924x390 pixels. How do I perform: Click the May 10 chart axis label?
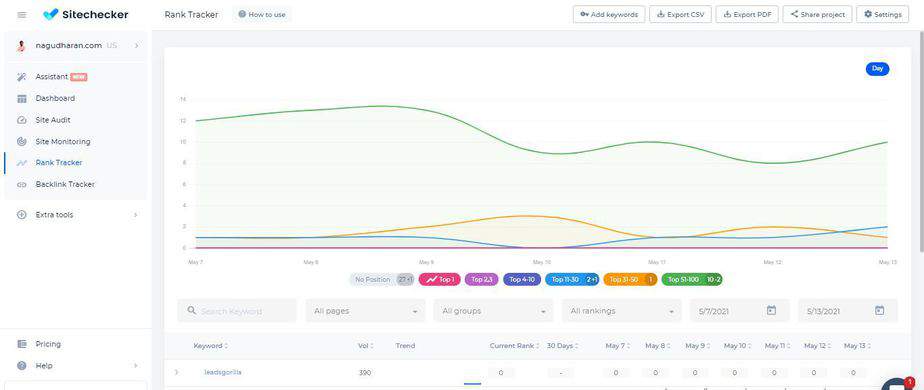pyautogui.click(x=542, y=262)
